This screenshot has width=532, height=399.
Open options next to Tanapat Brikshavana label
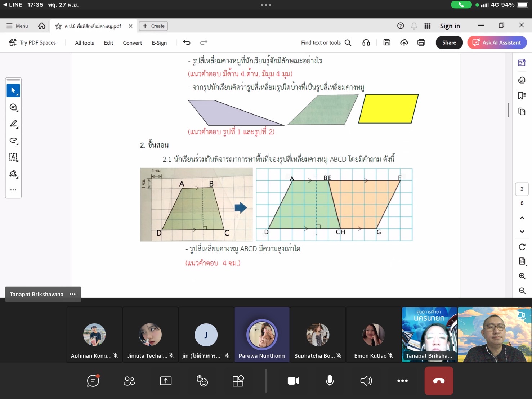(x=72, y=294)
